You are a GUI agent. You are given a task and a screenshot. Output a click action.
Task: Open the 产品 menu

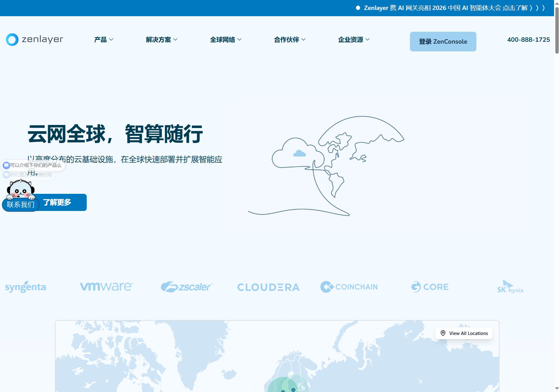pos(104,40)
